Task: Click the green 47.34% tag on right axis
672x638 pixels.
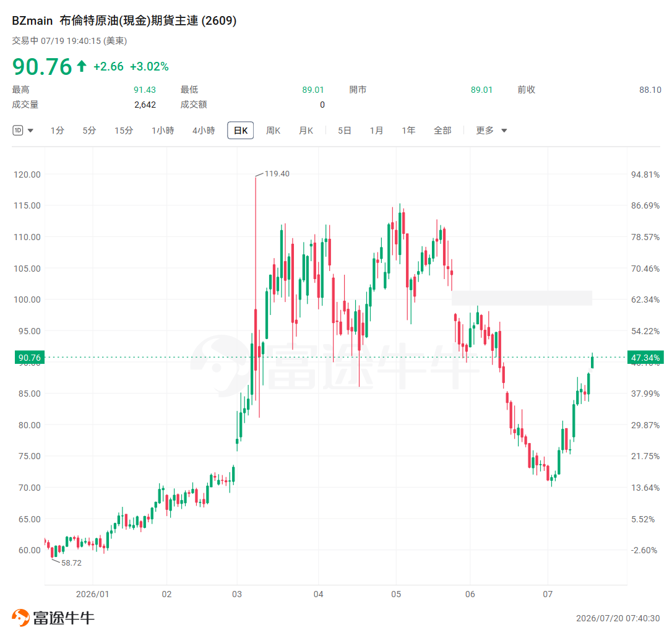Action: pyautogui.click(x=645, y=357)
